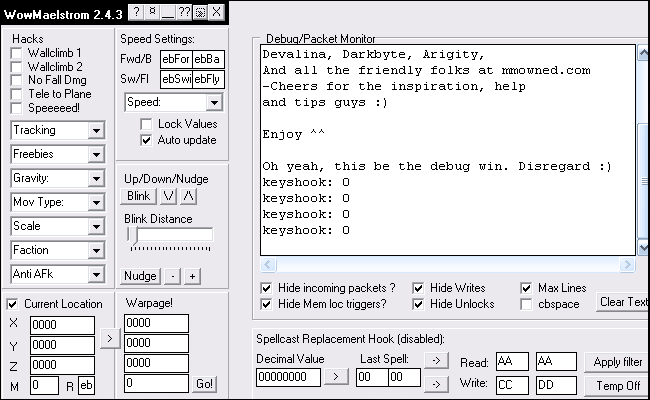
Task: Enable the Speeeeed! checkbox
Action: pyautogui.click(x=16, y=108)
